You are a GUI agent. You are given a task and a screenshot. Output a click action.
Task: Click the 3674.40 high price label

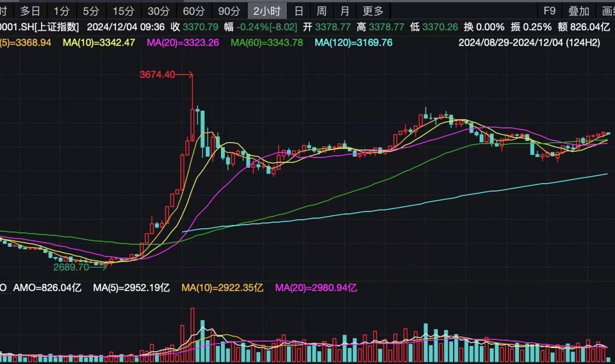[157, 75]
